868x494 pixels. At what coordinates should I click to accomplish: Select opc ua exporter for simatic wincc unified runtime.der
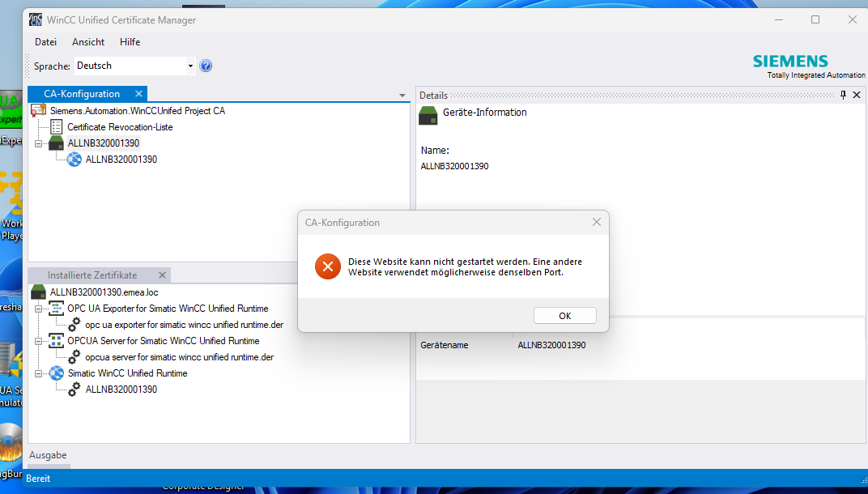pos(185,325)
